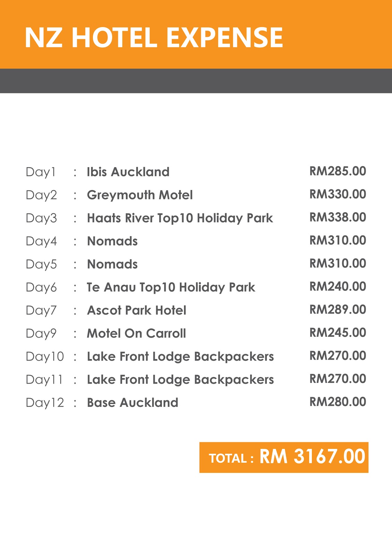Select the RM240.00 amount
This screenshot has height=555, width=392.
click(x=338, y=287)
